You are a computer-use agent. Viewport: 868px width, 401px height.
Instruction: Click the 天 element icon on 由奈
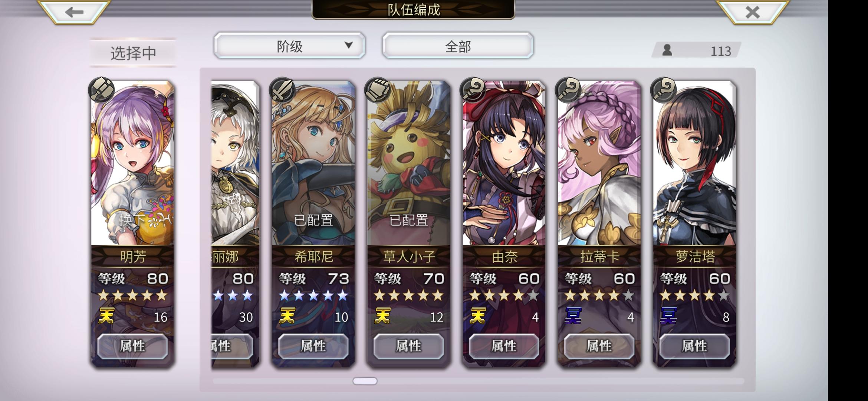click(x=477, y=316)
